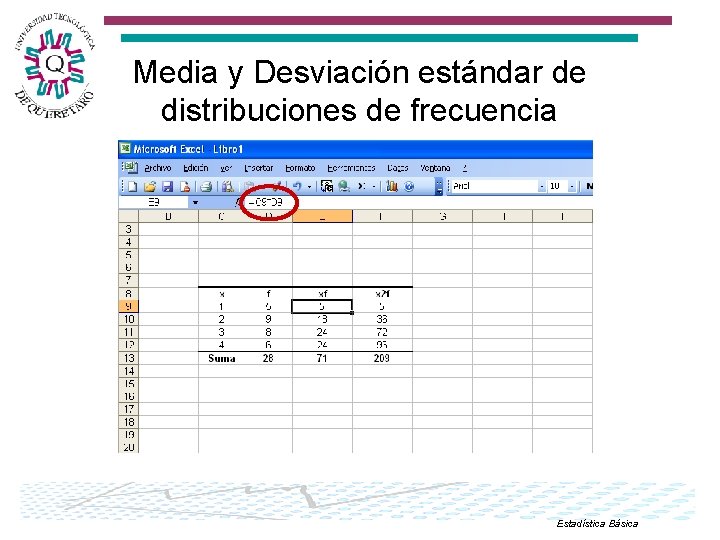This screenshot has width=720, height=540.
Task: Click the x value 4 cell in row 12
Action: (222, 345)
